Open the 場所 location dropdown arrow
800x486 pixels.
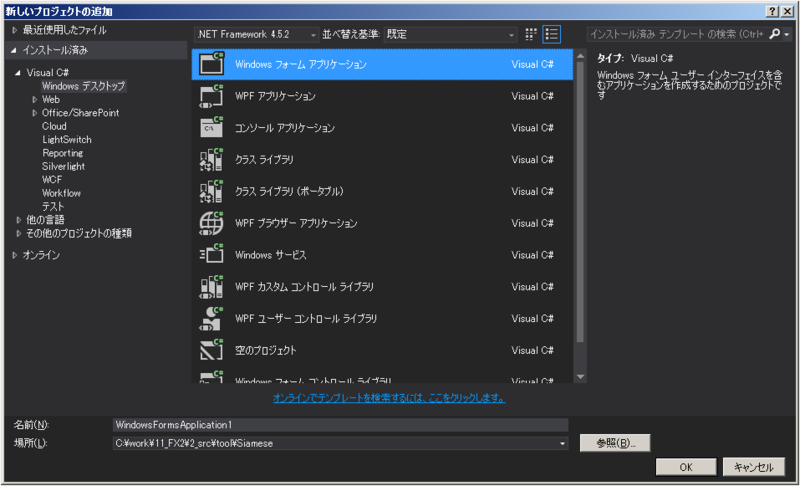point(562,444)
